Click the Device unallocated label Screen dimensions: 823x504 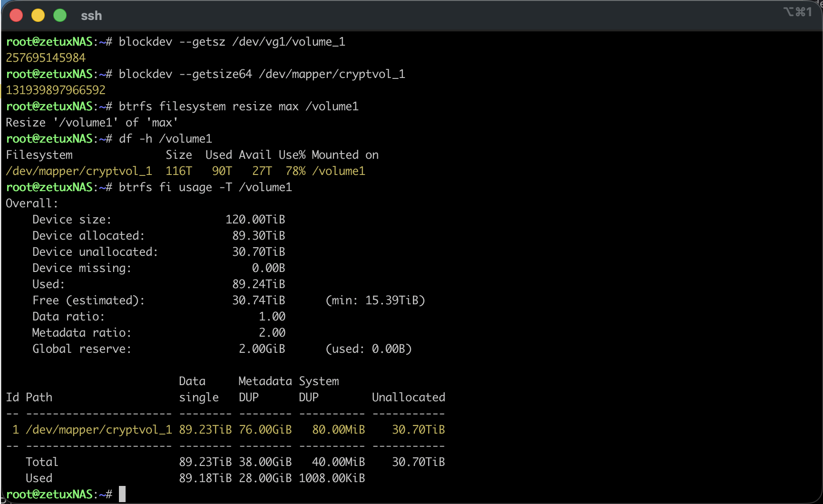pyautogui.click(x=95, y=252)
